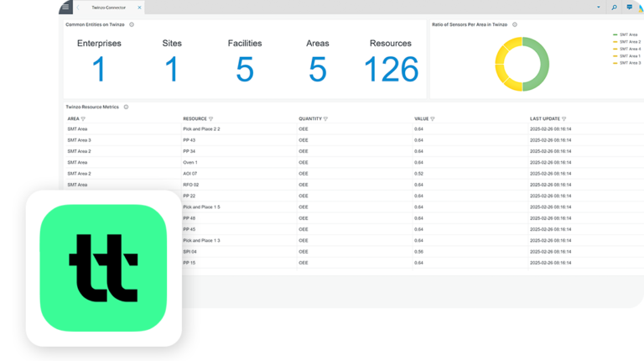The image size is (644, 361).
Task: Open the LAST UPDATE column filter icon
Action: (563, 119)
